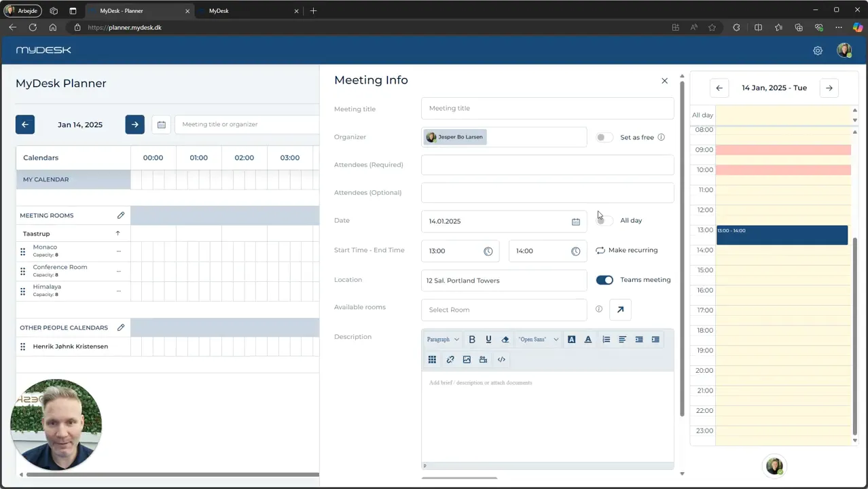The image size is (868, 489).
Task: Insert a table using grid icon
Action: (x=432, y=359)
